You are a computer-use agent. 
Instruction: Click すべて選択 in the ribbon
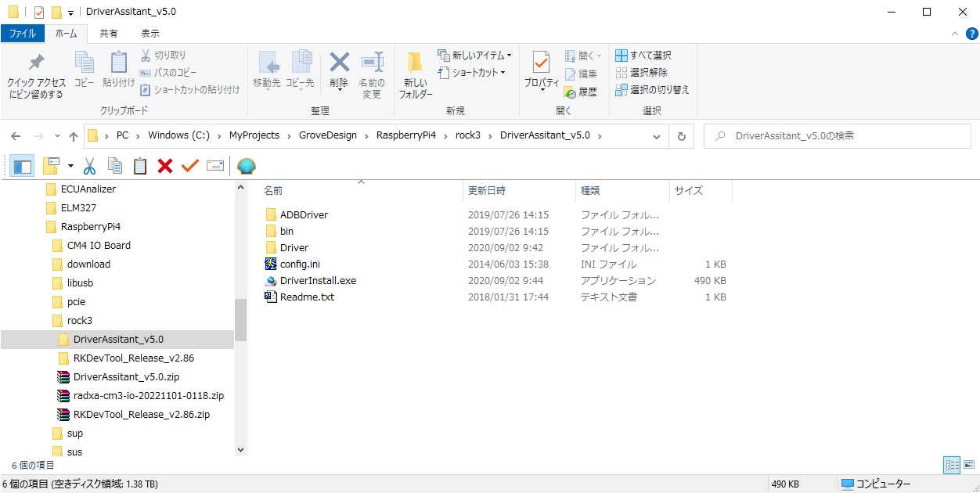643,56
